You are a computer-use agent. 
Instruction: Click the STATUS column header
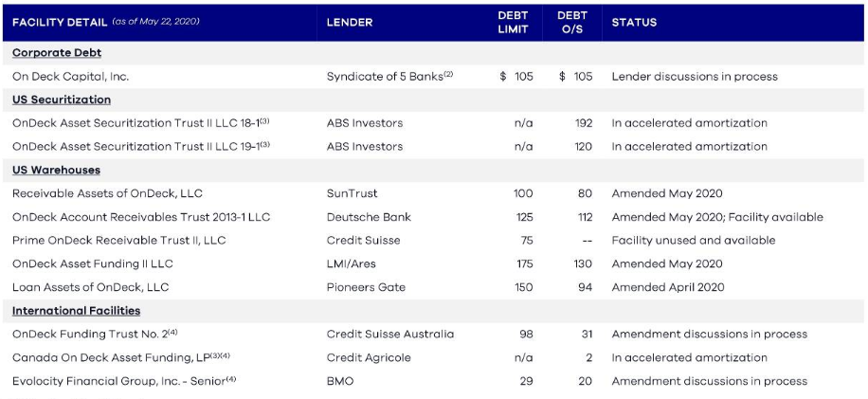(635, 22)
